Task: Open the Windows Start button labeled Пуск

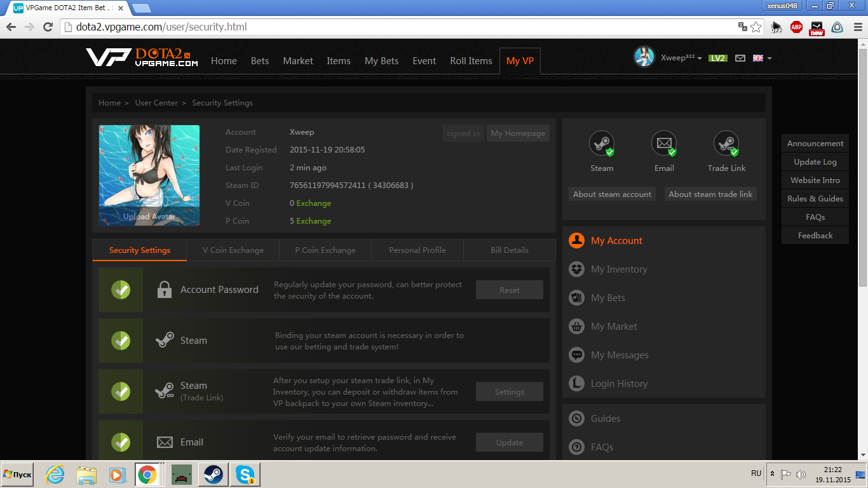Action: (17, 475)
